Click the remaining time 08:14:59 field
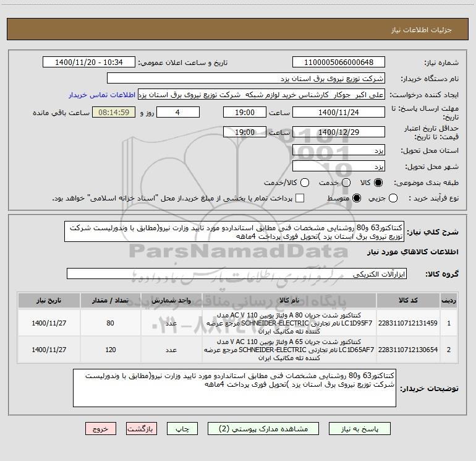 (x=114, y=113)
